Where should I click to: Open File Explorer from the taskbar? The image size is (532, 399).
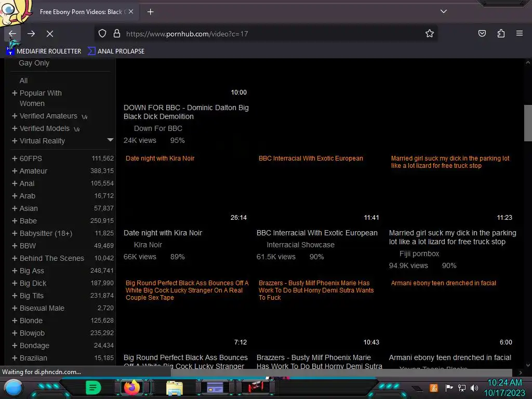175,388
